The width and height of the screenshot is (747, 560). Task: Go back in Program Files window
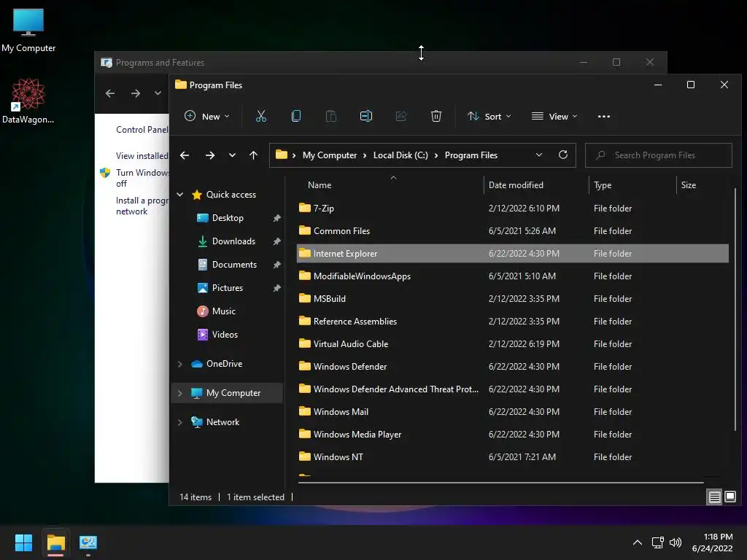[x=185, y=155]
